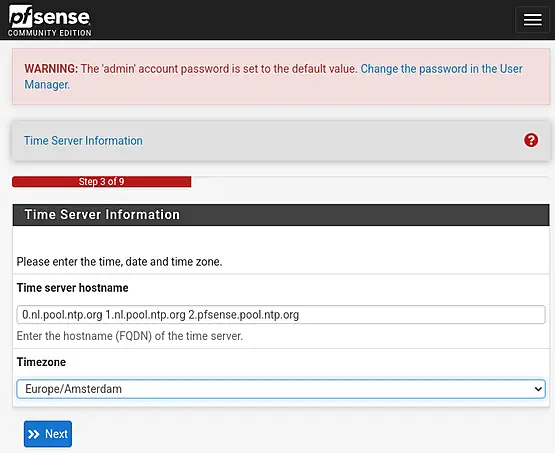555x453 pixels.
Task: Click the time, date and time zone instruction text
Action: (119, 262)
